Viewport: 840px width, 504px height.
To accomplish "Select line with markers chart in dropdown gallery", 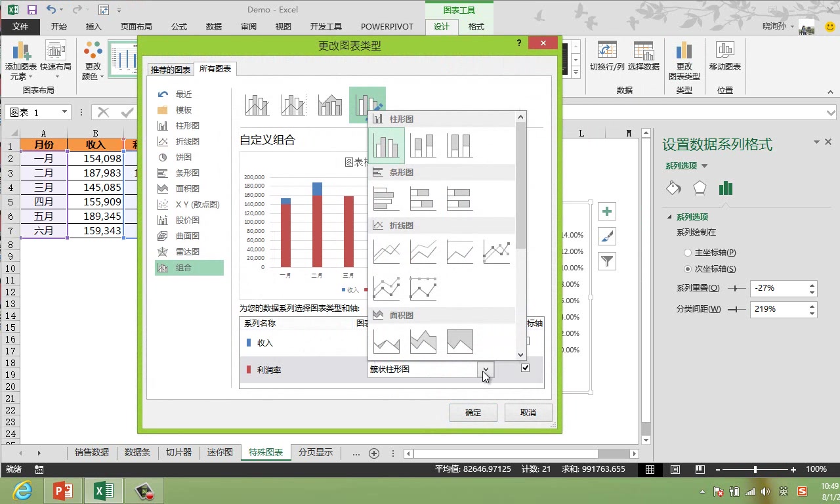I will click(x=497, y=252).
